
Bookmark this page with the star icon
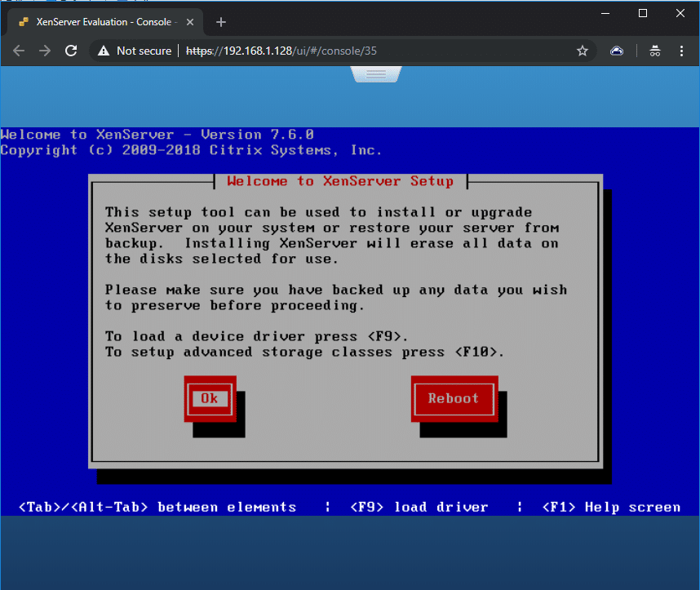point(583,51)
